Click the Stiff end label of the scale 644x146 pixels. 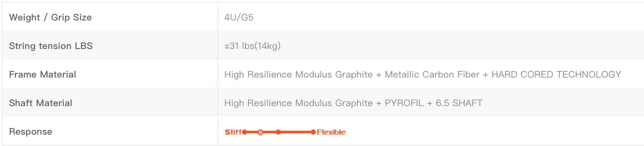pyautogui.click(x=233, y=132)
